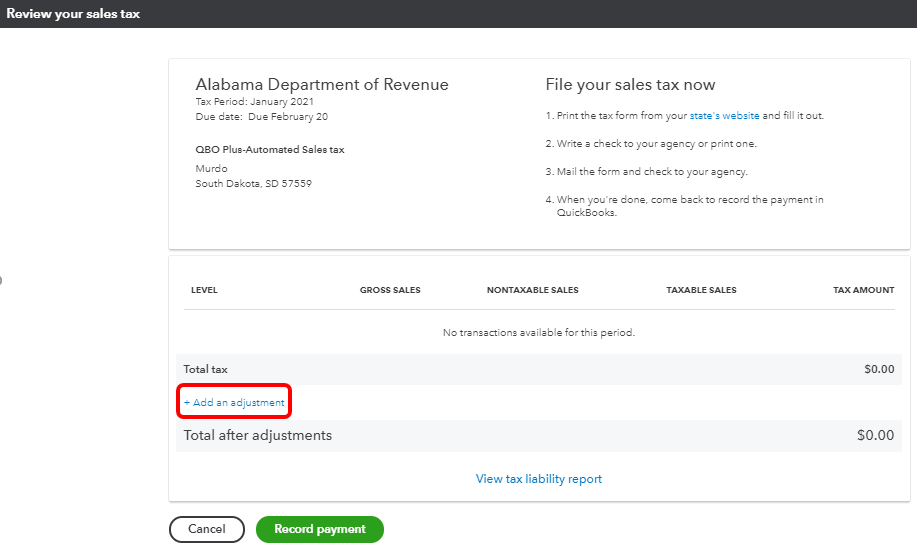Click the 'Review your sales tax' title
This screenshot has height=548, width=917.
[74, 13]
